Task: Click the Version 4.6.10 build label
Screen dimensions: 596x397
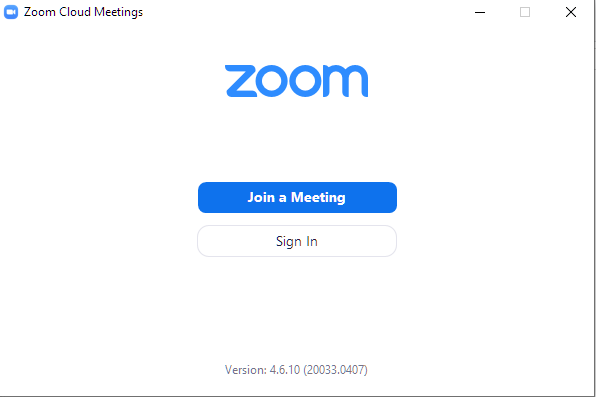Action: pos(296,370)
